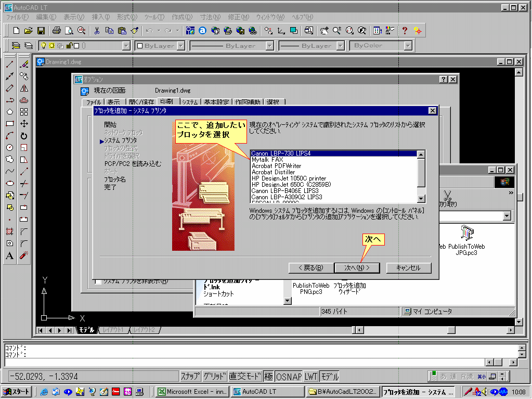Screen dimensions: 532x399
Task: Select the Polygon tool in the Draw toolbar
Action: (x=10, y=112)
